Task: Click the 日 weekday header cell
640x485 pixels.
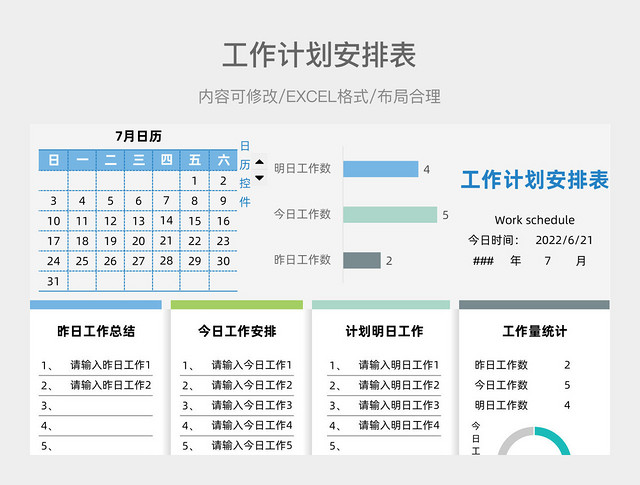Action: click(x=53, y=160)
